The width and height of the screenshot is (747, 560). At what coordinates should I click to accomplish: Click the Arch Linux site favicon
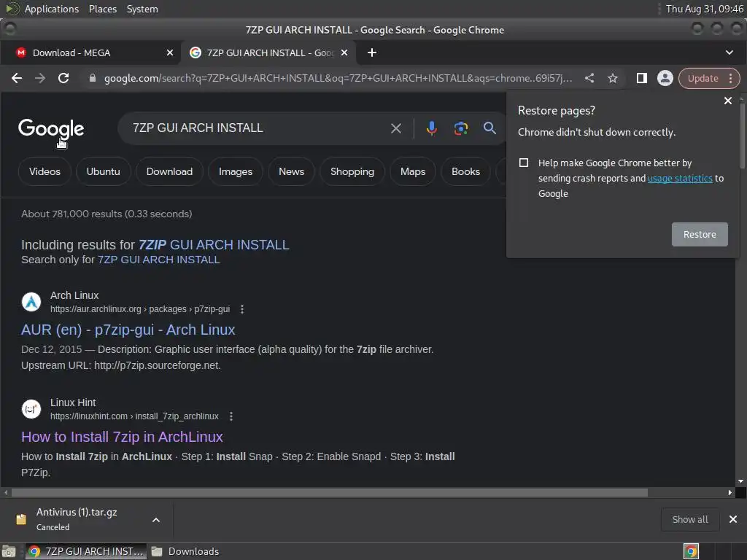(31, 302)
